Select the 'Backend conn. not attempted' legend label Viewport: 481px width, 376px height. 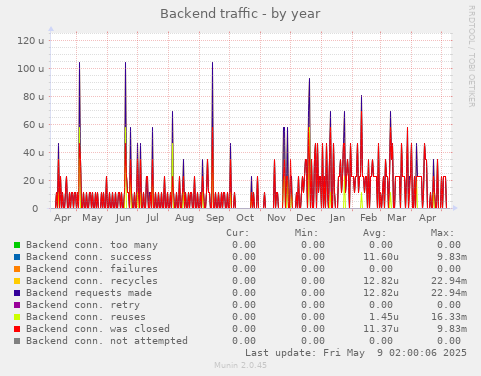107,341
